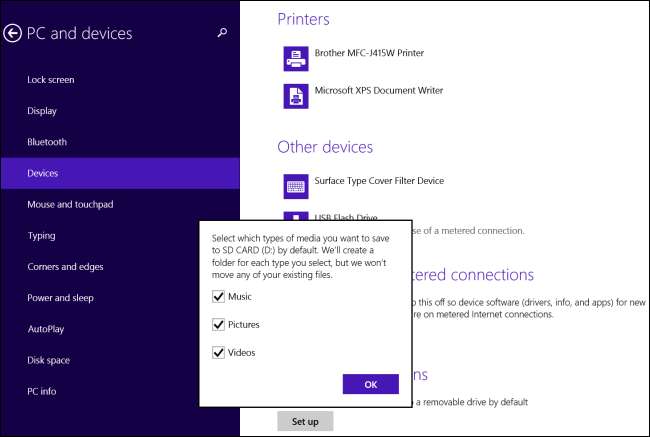Screen dimensions: 650x437
Task: Open Corners and edges settings
Action: coord(65,267)
